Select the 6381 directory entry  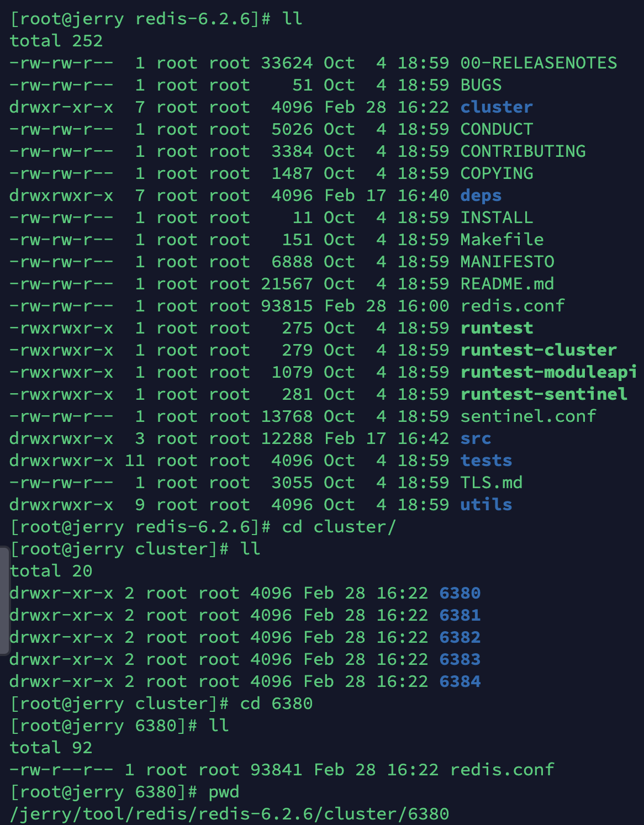click(460, 615)
